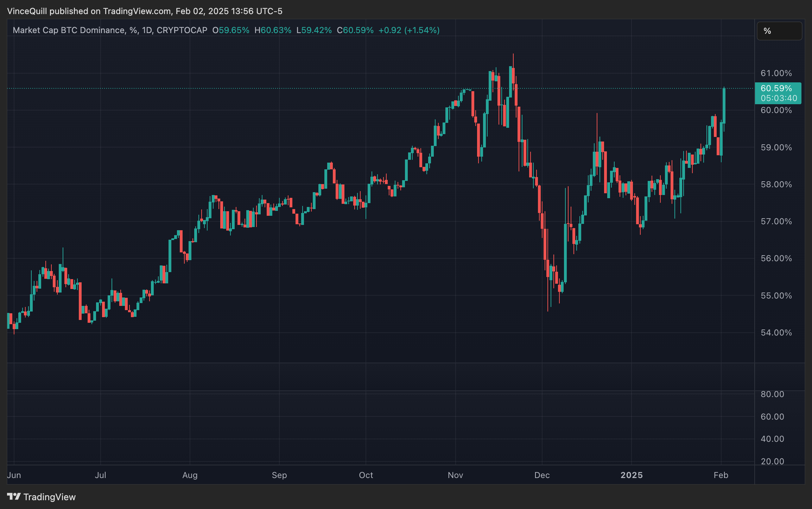Click the Sep label on time axis
812x509 pixels.
[279, 475]
